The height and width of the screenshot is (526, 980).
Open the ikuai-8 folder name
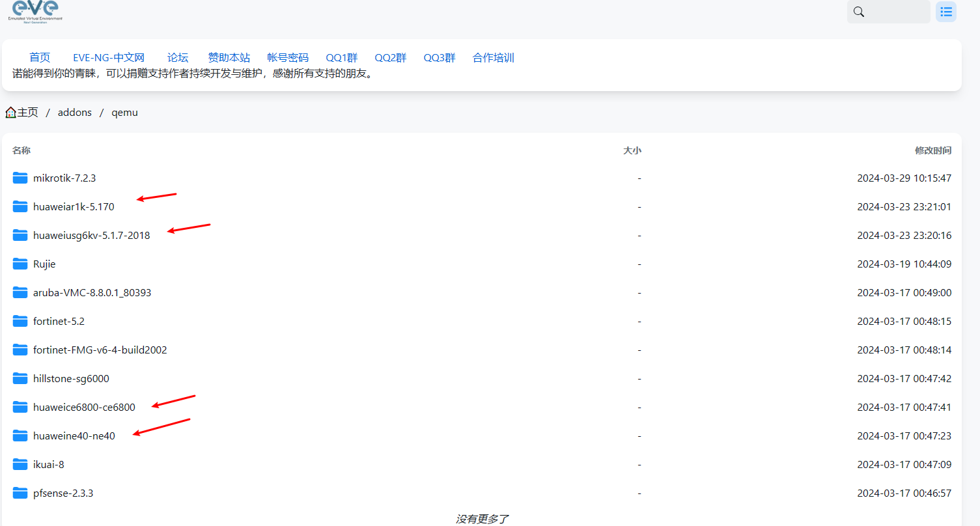coord(48,464)
